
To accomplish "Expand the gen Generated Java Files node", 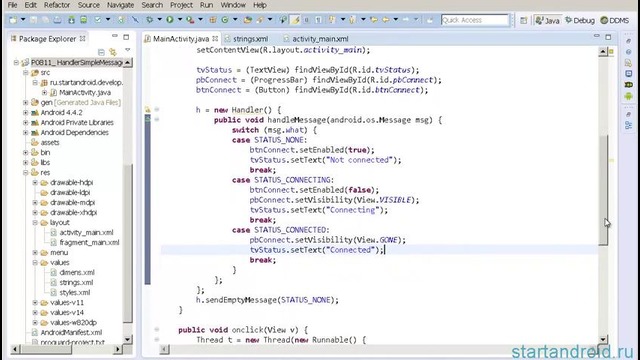I will pyautogui.click(x=26, y=102).
